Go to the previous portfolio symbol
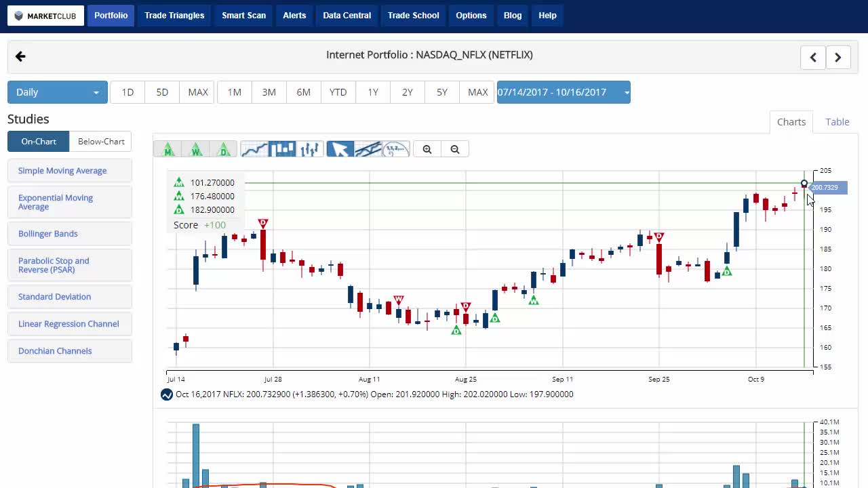This screenshot has width=868, height=488. click(813, 58)
